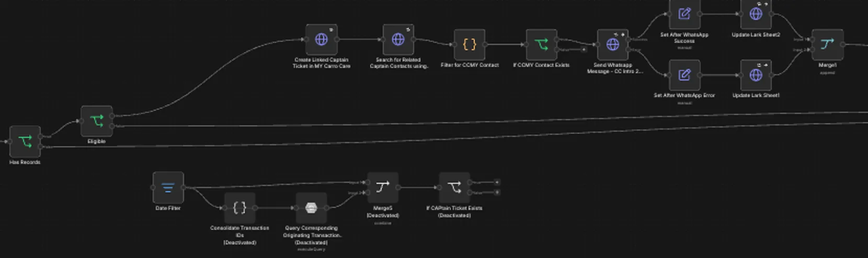
Task: Select the If CCMY Contact Exists node icon
Action: click(541, 44)
